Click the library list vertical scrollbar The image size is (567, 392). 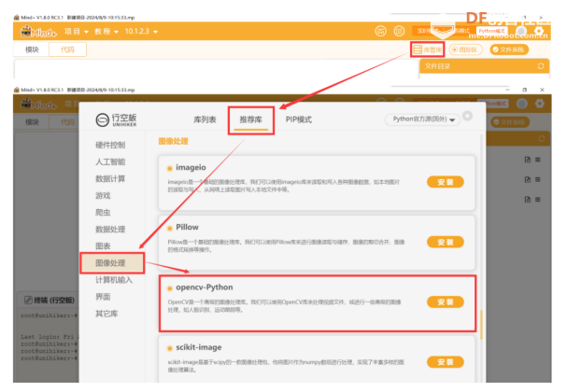481,325
